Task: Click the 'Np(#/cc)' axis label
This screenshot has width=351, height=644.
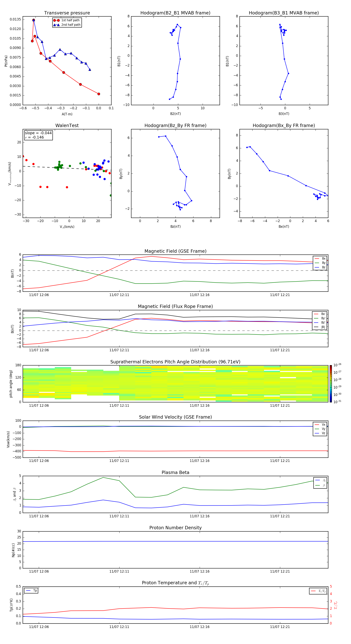Action: [13, 550]
